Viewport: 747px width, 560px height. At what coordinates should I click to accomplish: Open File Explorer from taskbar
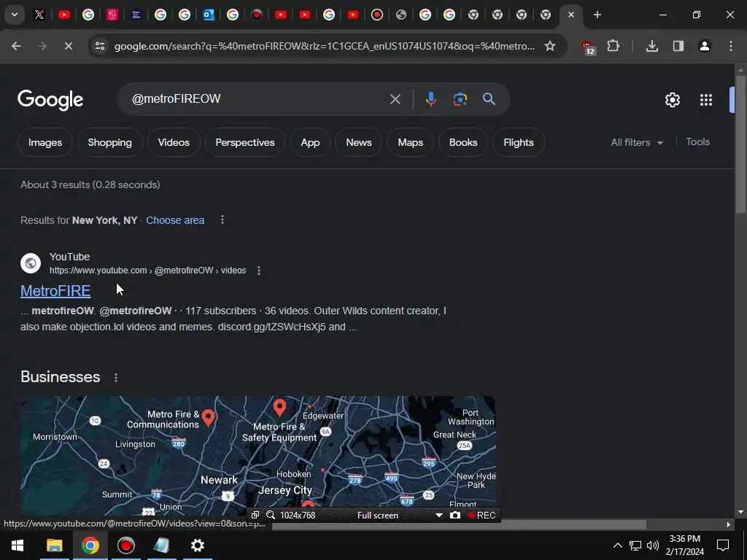[54, 545]
